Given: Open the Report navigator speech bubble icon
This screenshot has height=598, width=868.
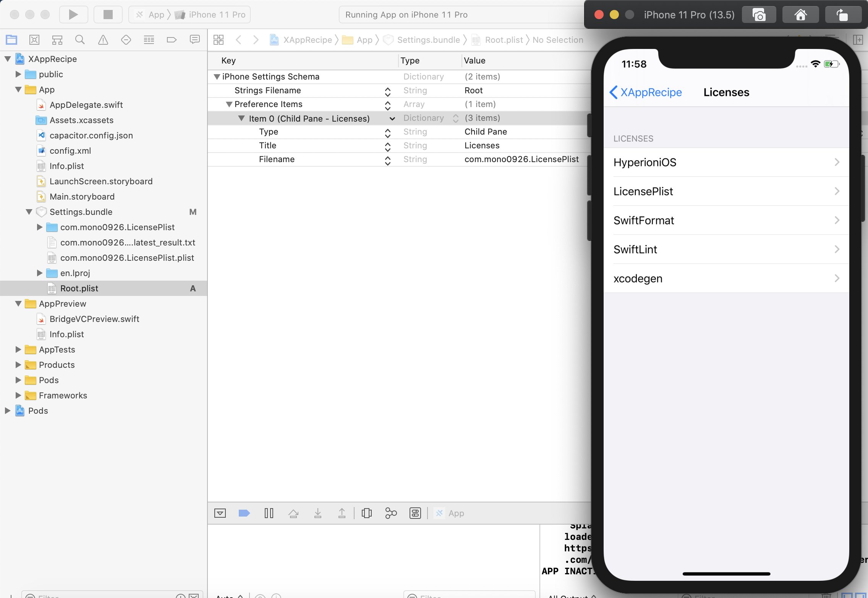Looking at the screenshot, I should tap(195, 39).
